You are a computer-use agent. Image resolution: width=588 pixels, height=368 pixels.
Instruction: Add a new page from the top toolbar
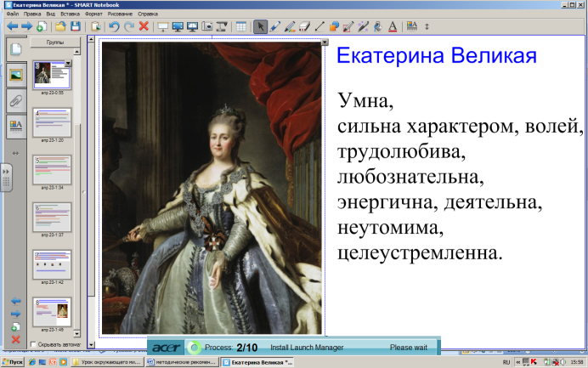[42, 26]
